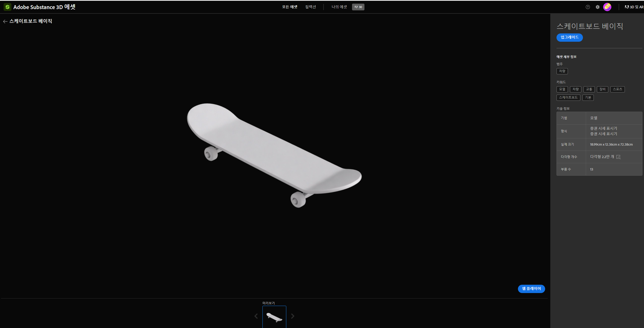Click the 업그레이드 button

click(569, 37)
